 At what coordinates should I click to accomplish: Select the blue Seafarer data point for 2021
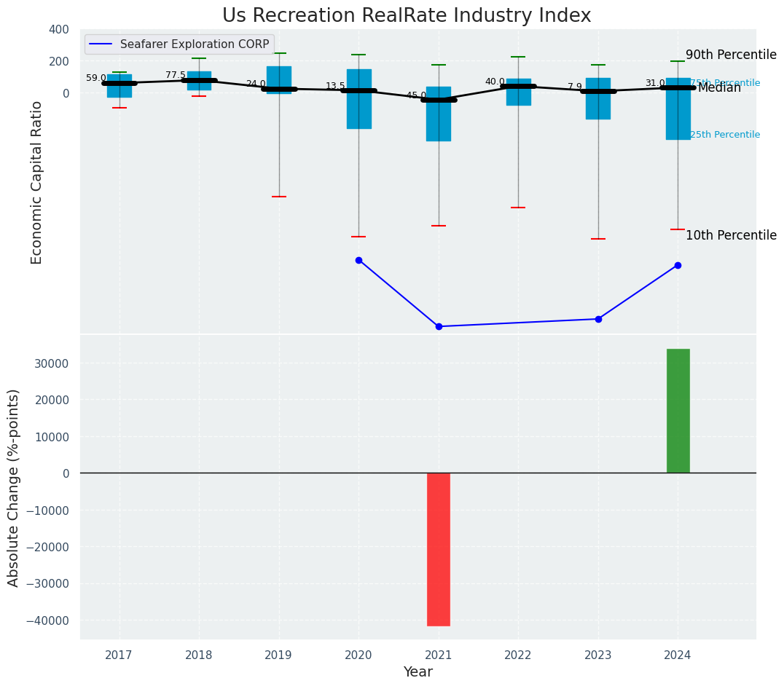pos(439,326)
